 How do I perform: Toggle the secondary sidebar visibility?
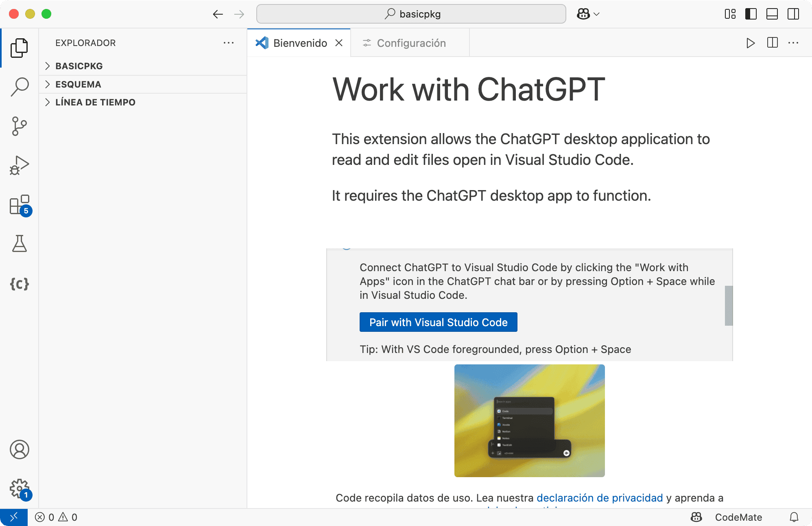click(793, 14)
